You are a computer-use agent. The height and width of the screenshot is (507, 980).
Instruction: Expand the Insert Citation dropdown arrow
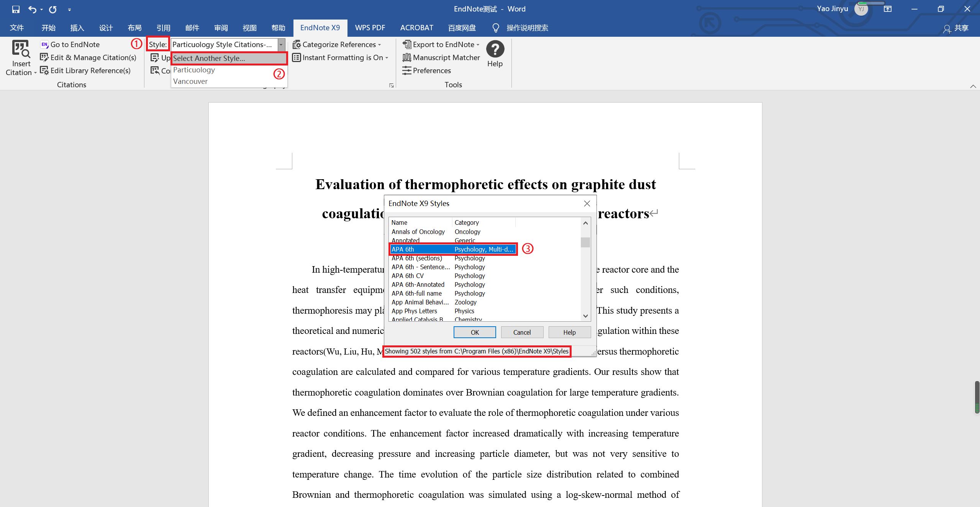(x=35, y=73)
